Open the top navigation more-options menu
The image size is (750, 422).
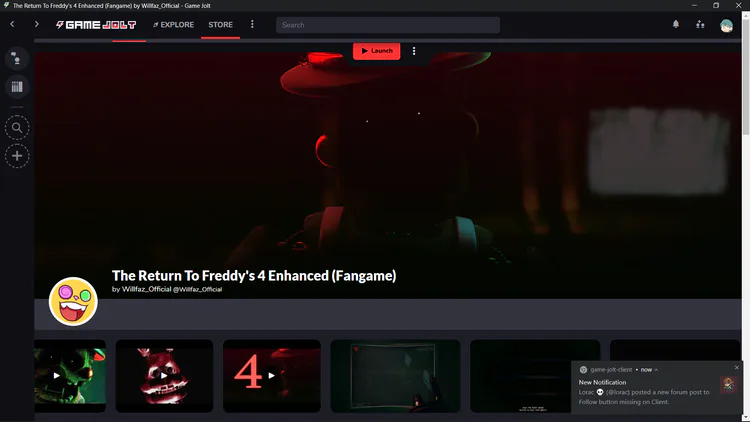[252, 24]
